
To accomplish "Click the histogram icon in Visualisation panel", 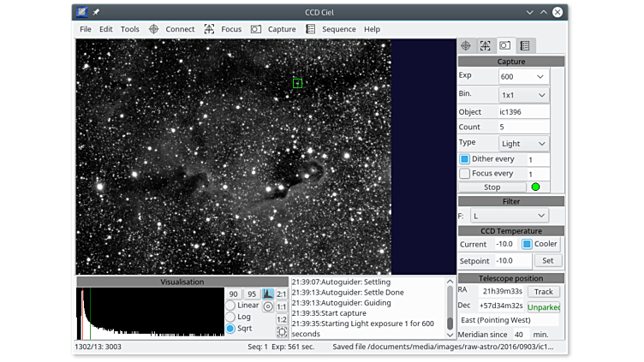I will click(x=267, y=294).
